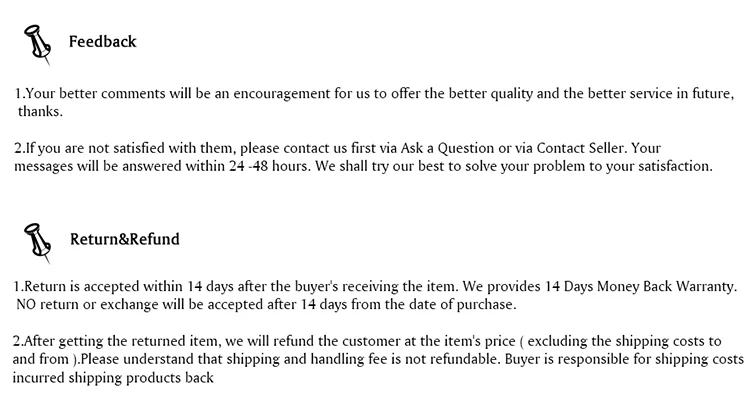
Task: Click the first Feedback paragraph beginning "Your better comments"
Action: 375,102
